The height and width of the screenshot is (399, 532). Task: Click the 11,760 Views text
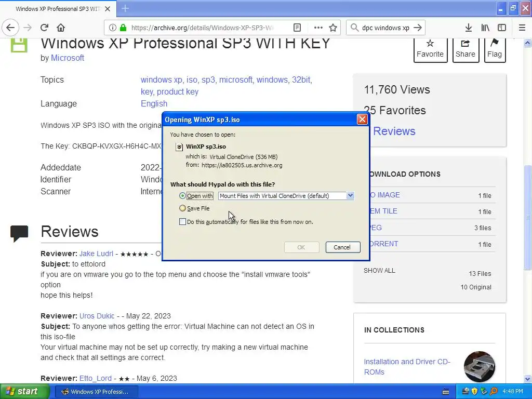click(x=397, y=89)
